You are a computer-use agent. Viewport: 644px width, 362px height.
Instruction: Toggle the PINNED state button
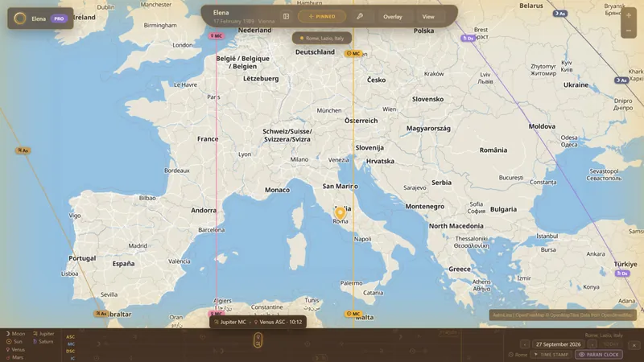tap(322, 16)
